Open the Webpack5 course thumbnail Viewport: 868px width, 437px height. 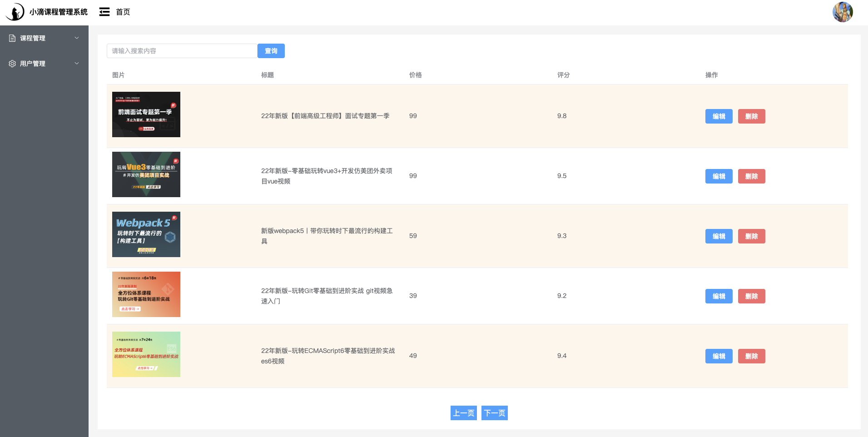[146, 234]
